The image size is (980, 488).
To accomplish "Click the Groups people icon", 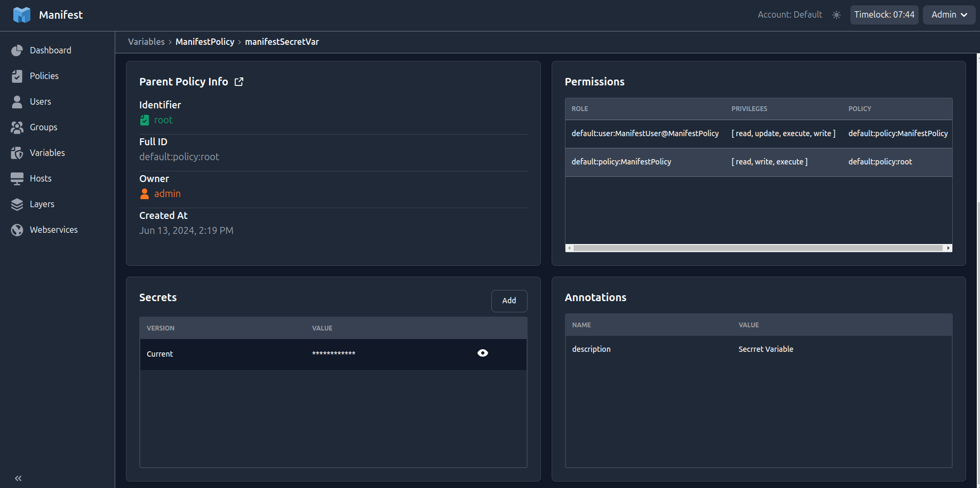I will (x=17, y=127).
